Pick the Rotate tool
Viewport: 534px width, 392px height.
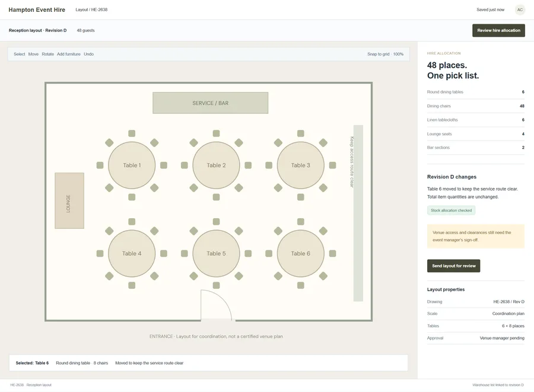click(47, 54)
